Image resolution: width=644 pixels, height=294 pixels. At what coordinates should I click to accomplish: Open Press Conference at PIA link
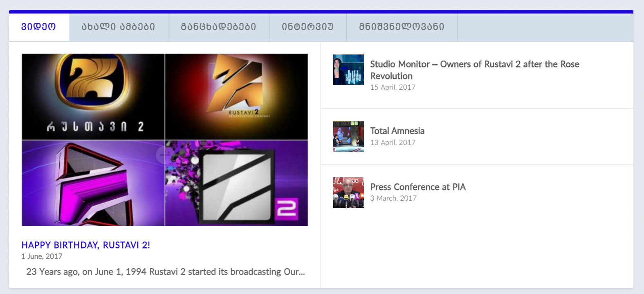418,187
